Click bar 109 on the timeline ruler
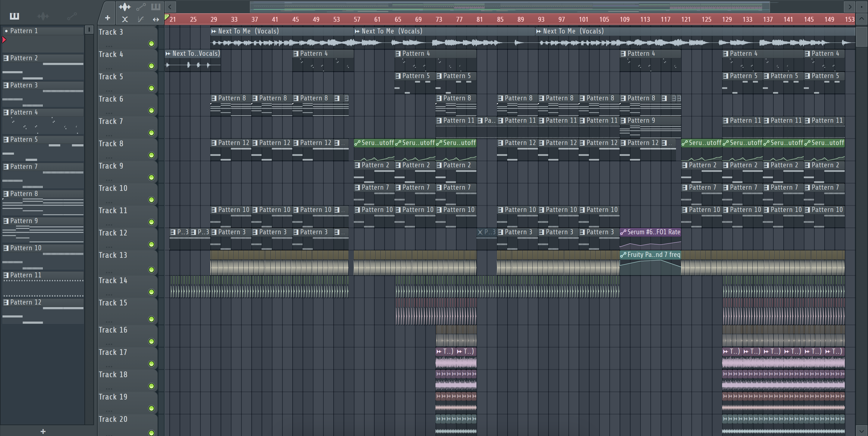Screen dimensions: 868x436 (624, 19)
